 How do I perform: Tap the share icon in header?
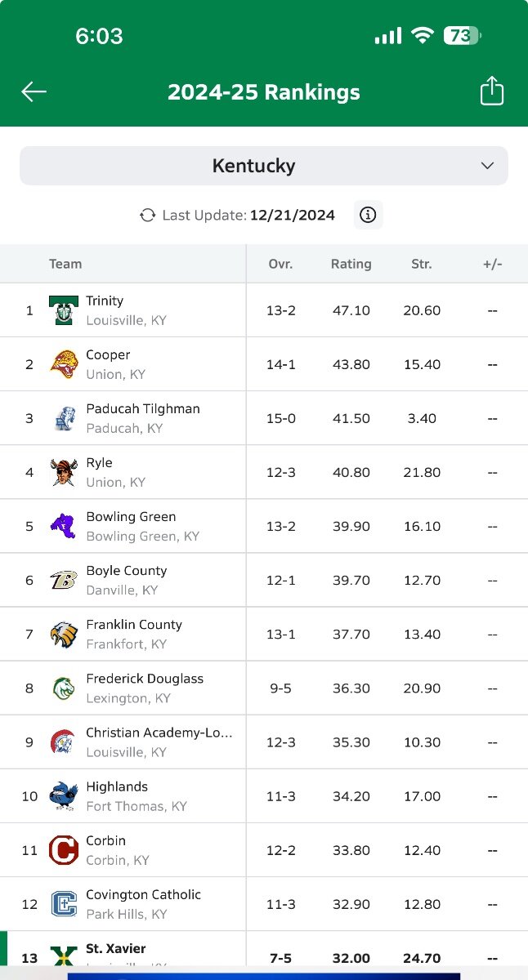tap(491, 91)
